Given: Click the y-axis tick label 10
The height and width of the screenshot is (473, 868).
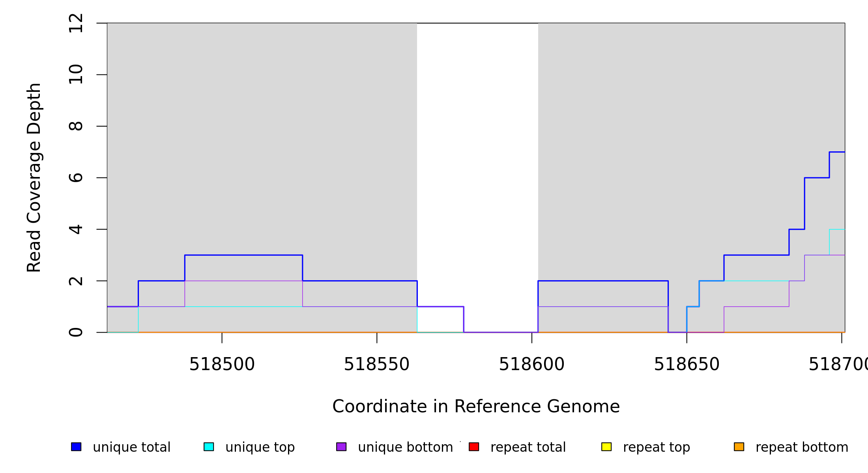Looking at the screenshot, I should point(76,74).
